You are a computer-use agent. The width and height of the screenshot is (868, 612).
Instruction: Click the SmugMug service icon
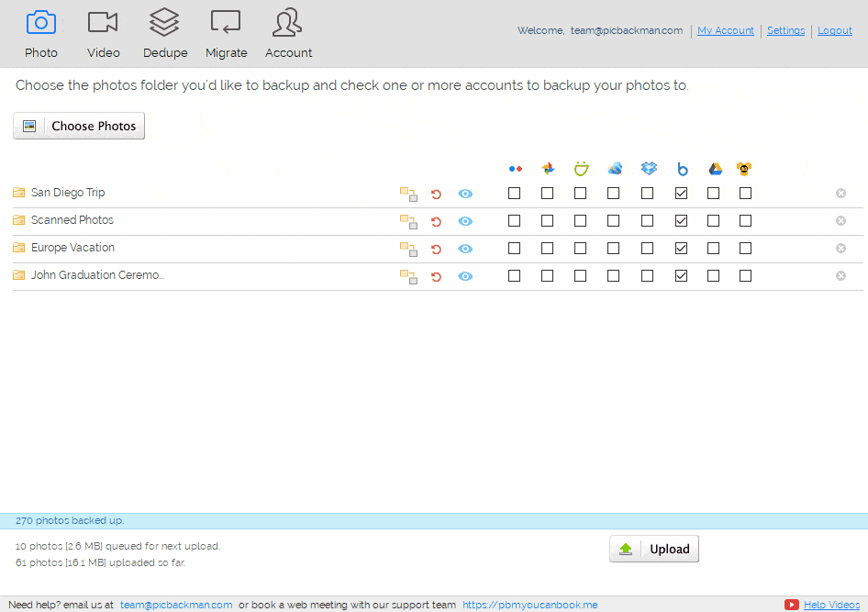[581, 169]
